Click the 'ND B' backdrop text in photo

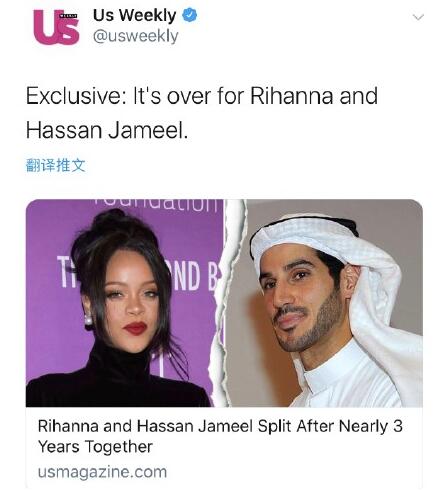click(193, 277)
